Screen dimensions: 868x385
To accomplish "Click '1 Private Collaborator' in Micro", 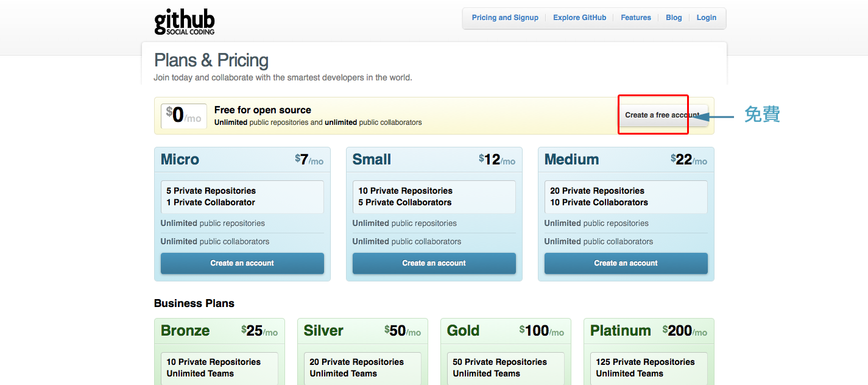I will point(211,202).
